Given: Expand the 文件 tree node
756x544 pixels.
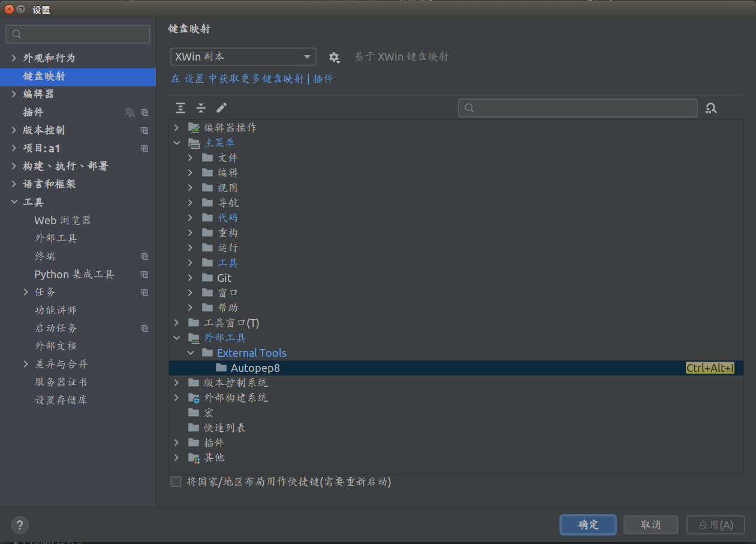Looking at the screenshot, I should pos(190,157).
